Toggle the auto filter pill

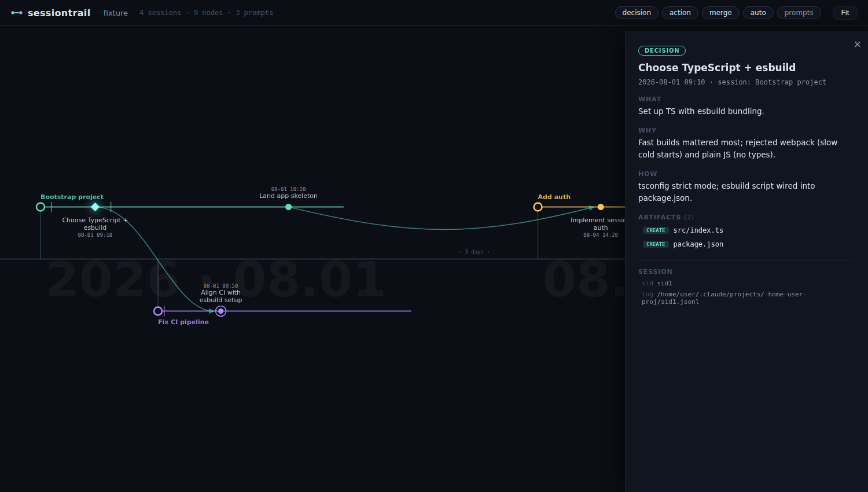[x=758, y=13]
